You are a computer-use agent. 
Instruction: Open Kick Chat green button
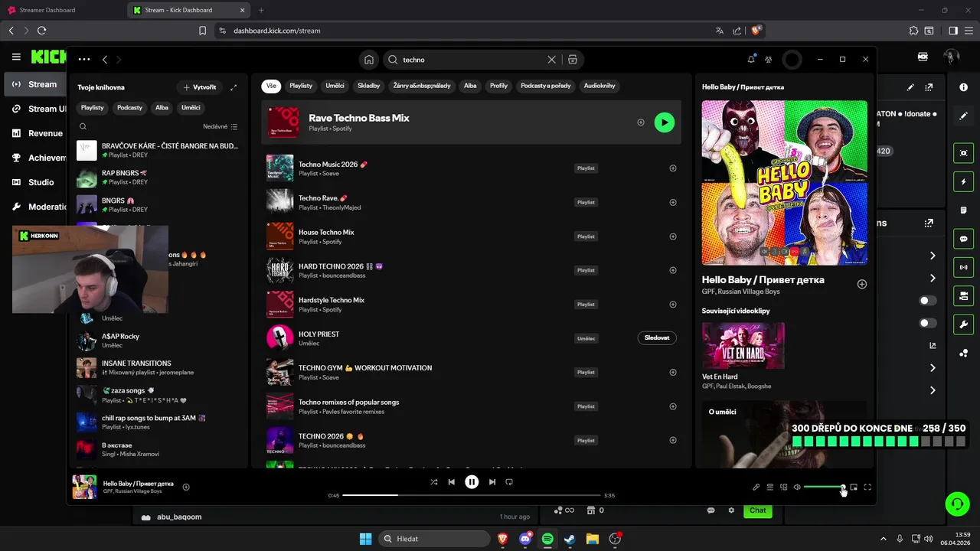(757, 510)
